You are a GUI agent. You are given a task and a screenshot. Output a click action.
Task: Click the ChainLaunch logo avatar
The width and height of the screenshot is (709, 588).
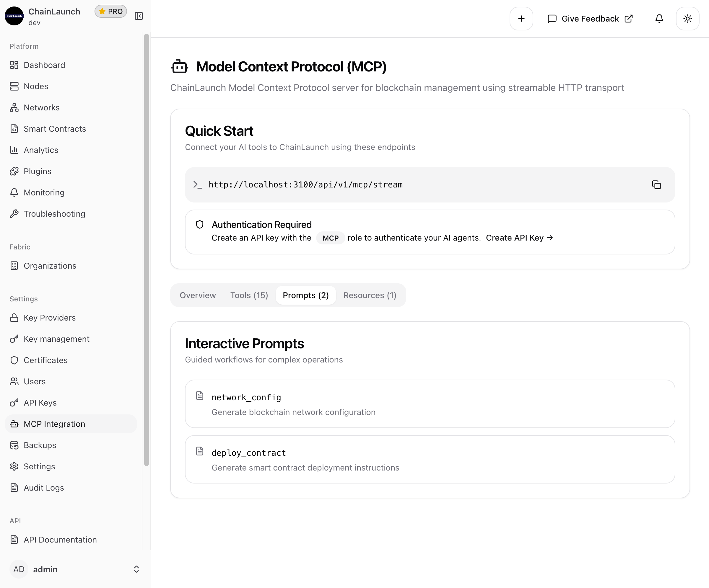coord(14,16)
